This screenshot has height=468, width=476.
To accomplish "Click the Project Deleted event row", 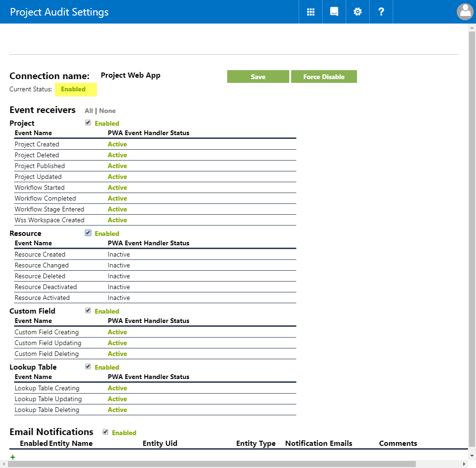I will point(155,155).
